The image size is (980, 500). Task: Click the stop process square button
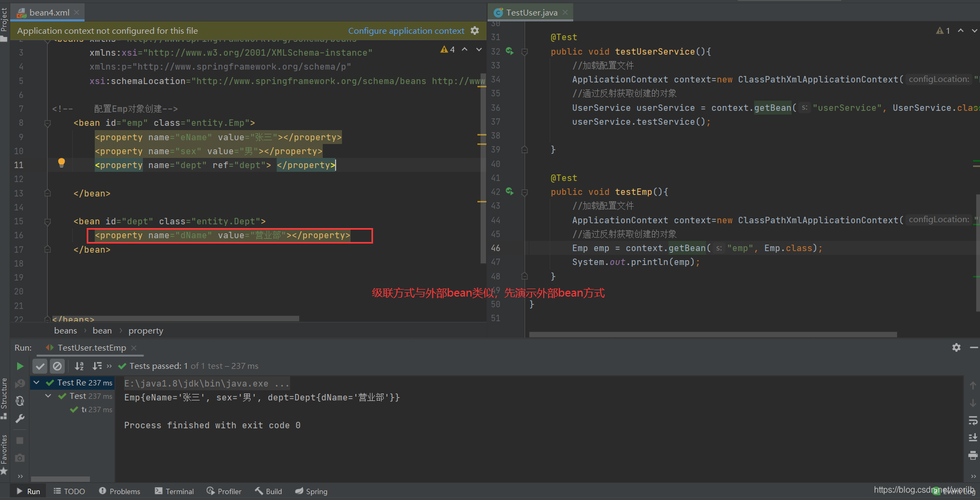point(20,441)
